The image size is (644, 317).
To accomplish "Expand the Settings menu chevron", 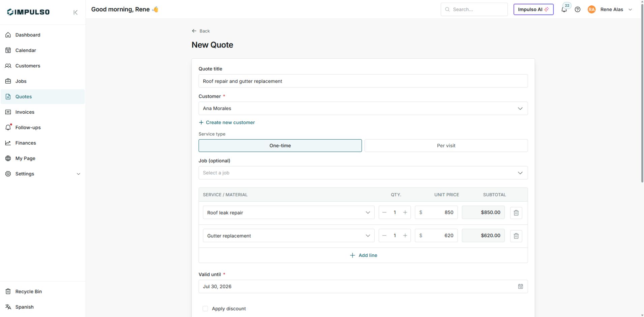I will 79,174.
